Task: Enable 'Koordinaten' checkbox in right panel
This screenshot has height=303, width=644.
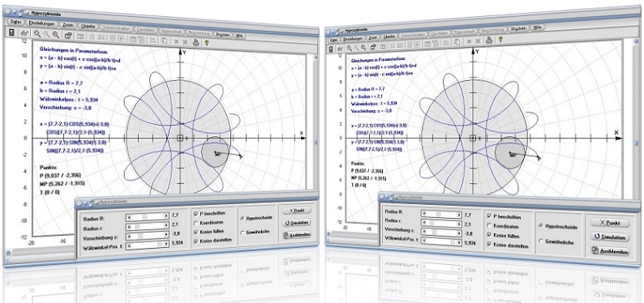Action: [x=489, y=226]
